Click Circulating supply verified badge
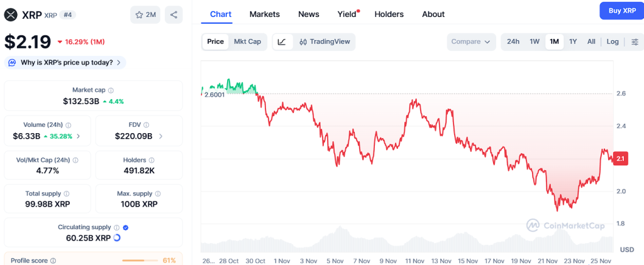 pos(126,227)
